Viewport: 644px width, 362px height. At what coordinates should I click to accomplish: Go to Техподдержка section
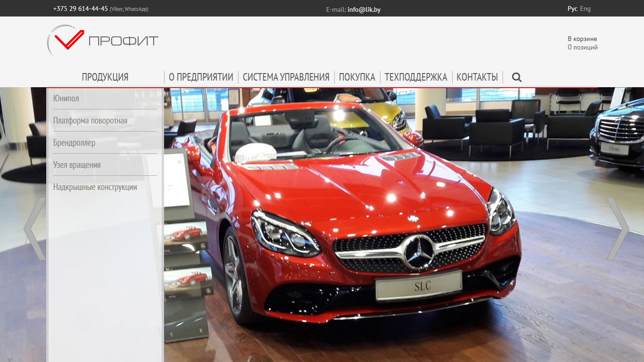pos(416,77)
